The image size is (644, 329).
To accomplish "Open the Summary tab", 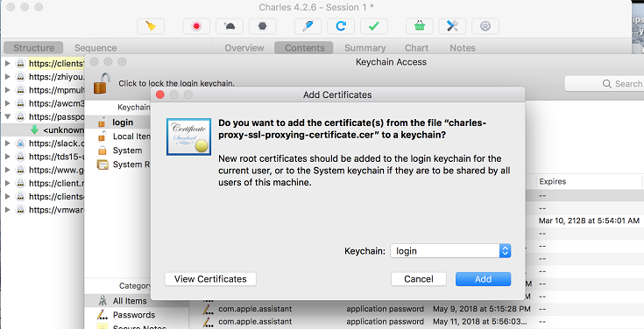I will 364,47.
